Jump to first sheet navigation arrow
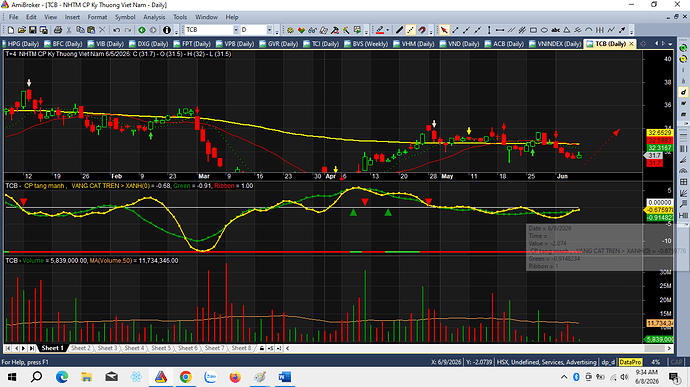690x387 pixels. click(8, 348)
